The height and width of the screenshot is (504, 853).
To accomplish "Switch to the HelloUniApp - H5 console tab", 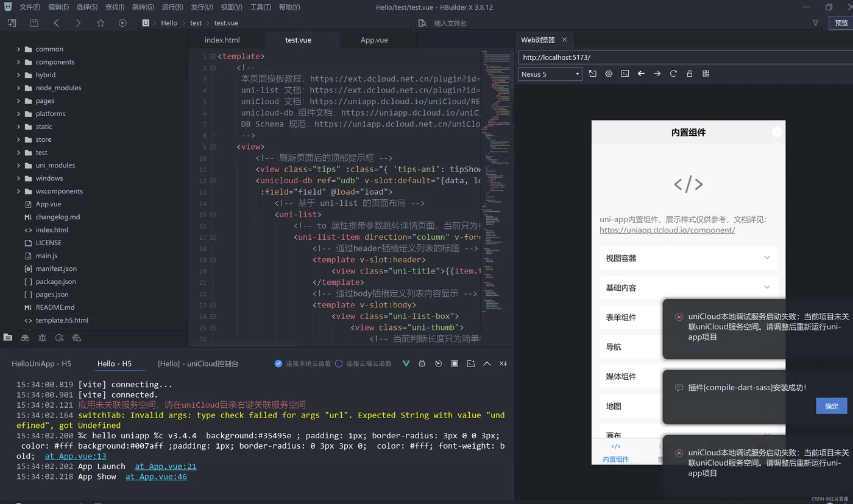I will point(41,363).
